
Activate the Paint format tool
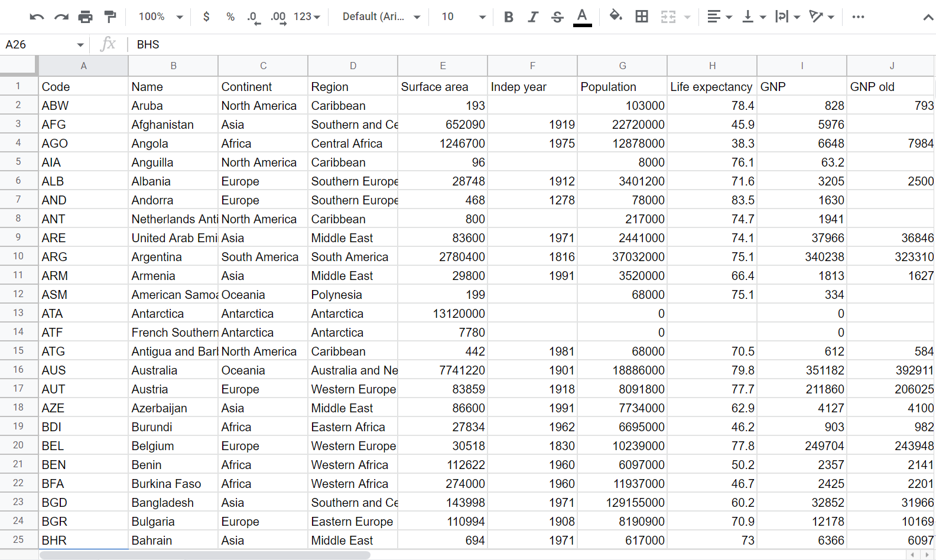click(x=110, y=17)
